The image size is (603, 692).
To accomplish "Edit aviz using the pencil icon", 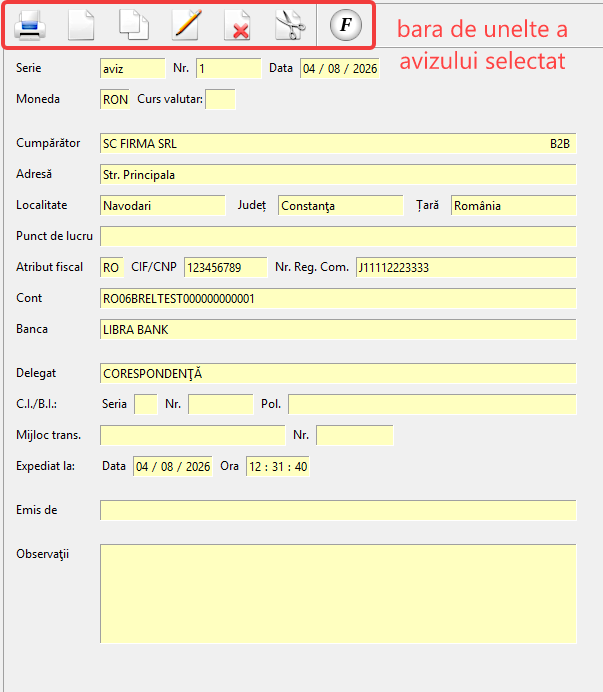I will [186, 25].
